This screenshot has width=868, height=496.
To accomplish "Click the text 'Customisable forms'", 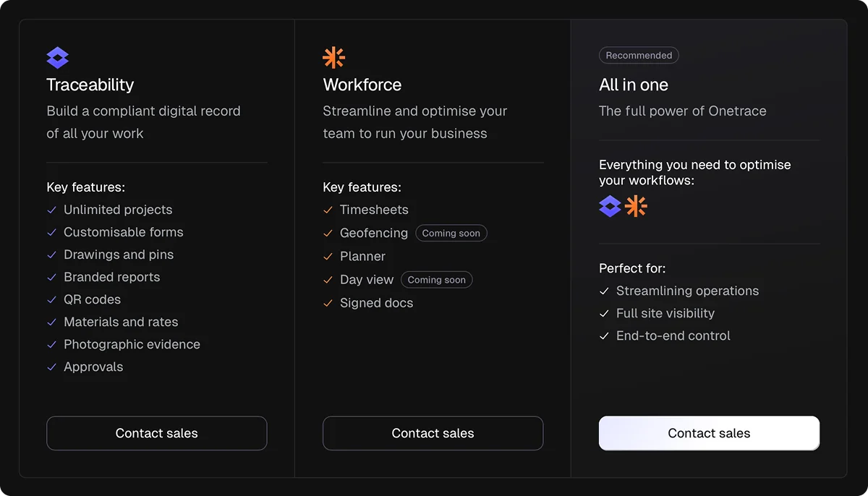I will [x=124, y=232].
